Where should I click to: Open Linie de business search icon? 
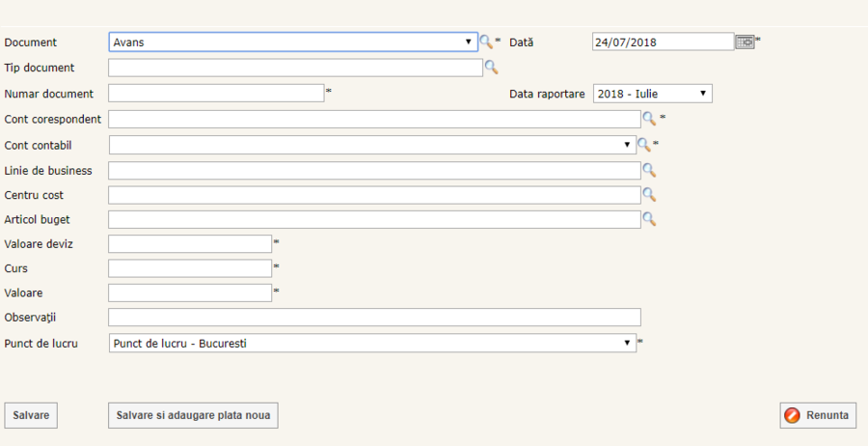[649, 170]
